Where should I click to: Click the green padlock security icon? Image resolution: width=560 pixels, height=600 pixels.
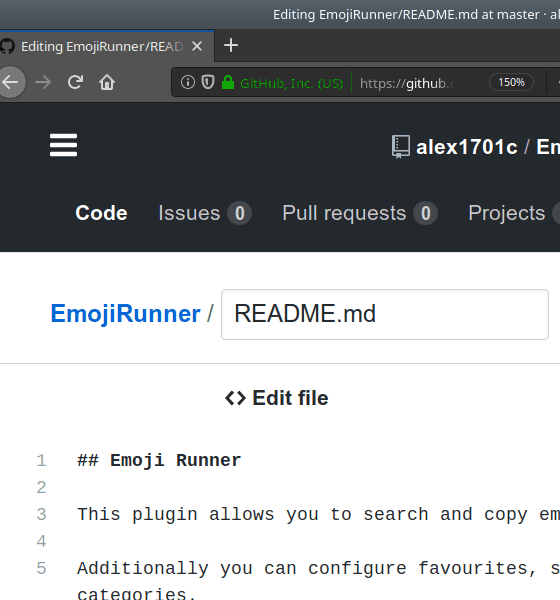[228, 82]
